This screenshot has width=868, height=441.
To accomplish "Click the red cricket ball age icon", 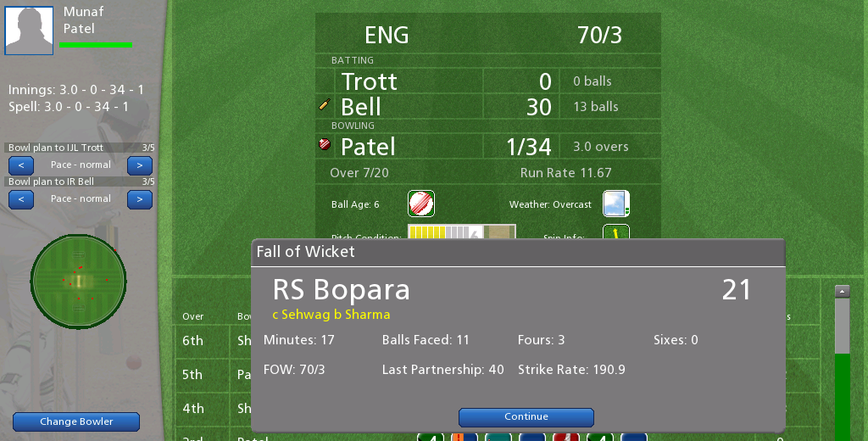I will click(420, 204).
